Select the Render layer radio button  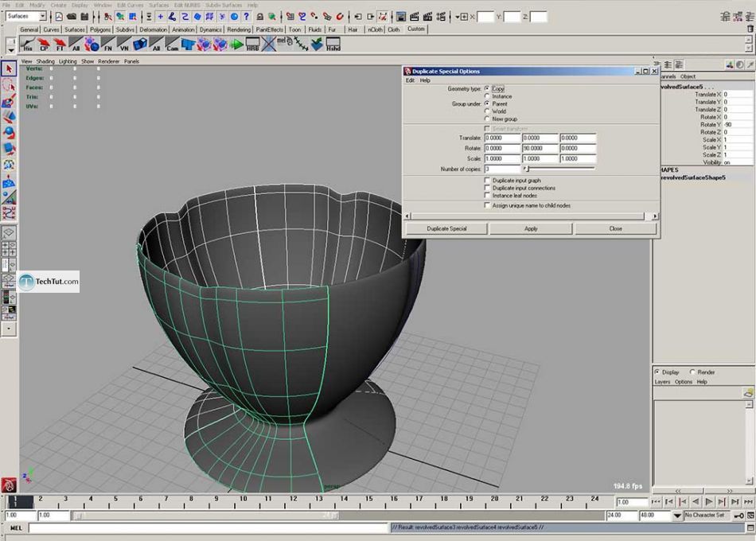pos(692,372)
